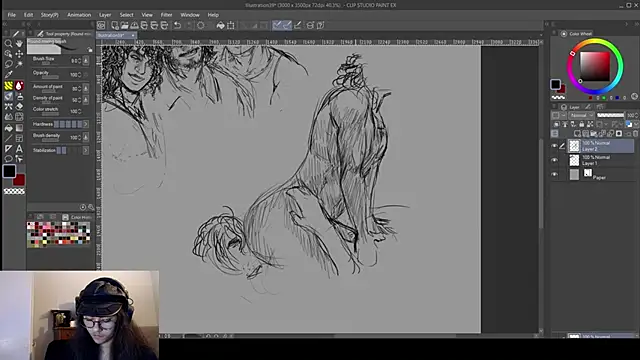
Task: Select the transparent color checkered swatch
Action: tap(14, 191)
